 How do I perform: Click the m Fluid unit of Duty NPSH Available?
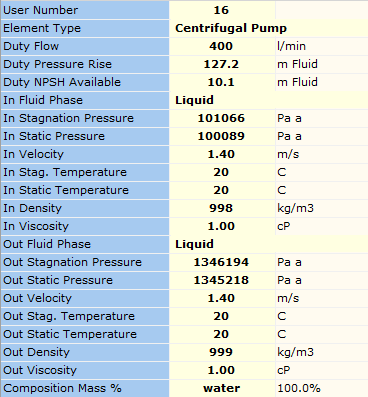298,82
